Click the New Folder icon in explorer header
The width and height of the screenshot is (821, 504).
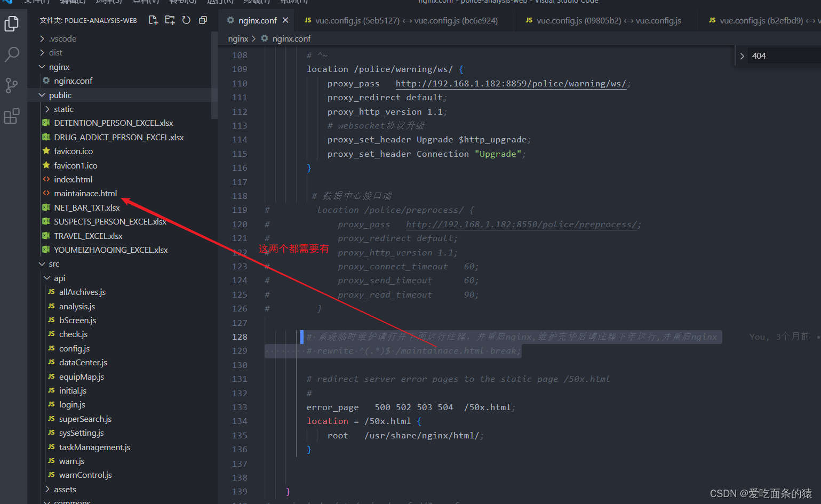click(x=170, y=20)
